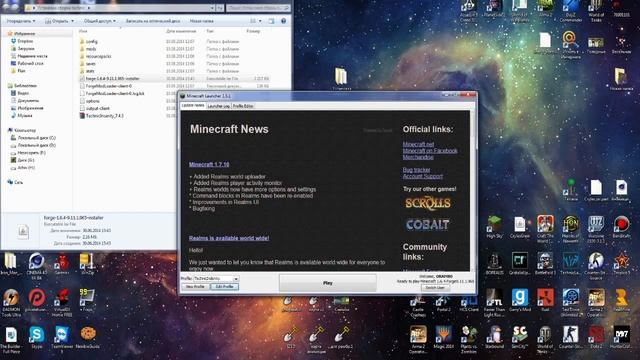Screen dimensions: 640x360
Task: Open the Explorer view options dropdown arrow
Action: (x=260, y=21)
